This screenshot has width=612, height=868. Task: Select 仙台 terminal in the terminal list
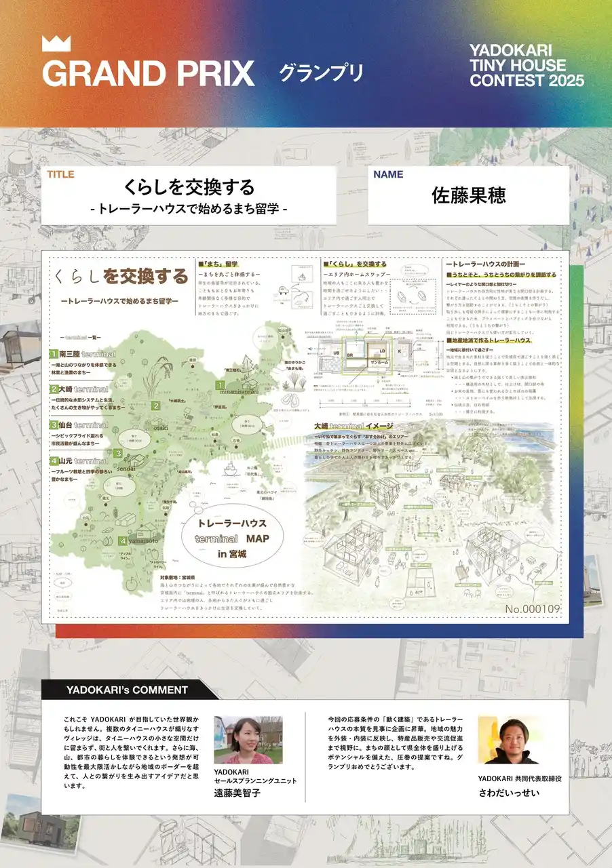tap(79, 425)
